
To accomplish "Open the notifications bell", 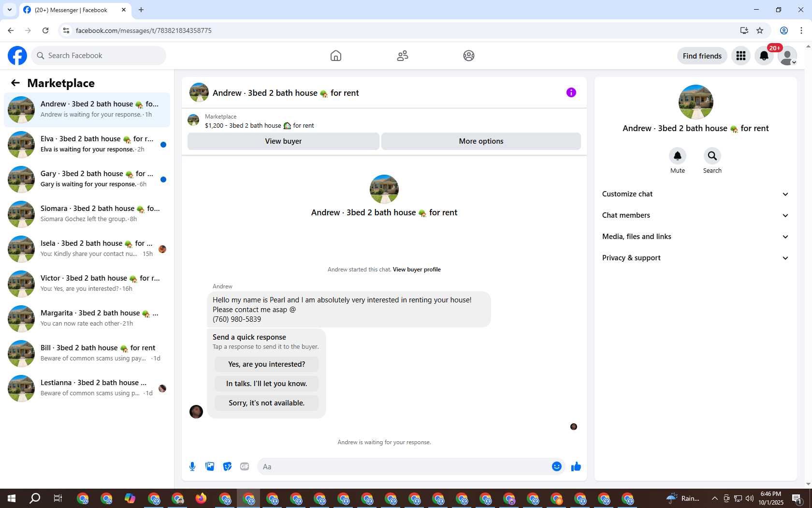I will coord(764,56).
